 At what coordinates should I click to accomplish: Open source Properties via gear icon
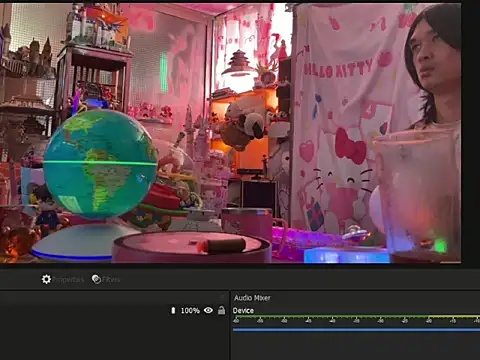click(x=46, y=279)
